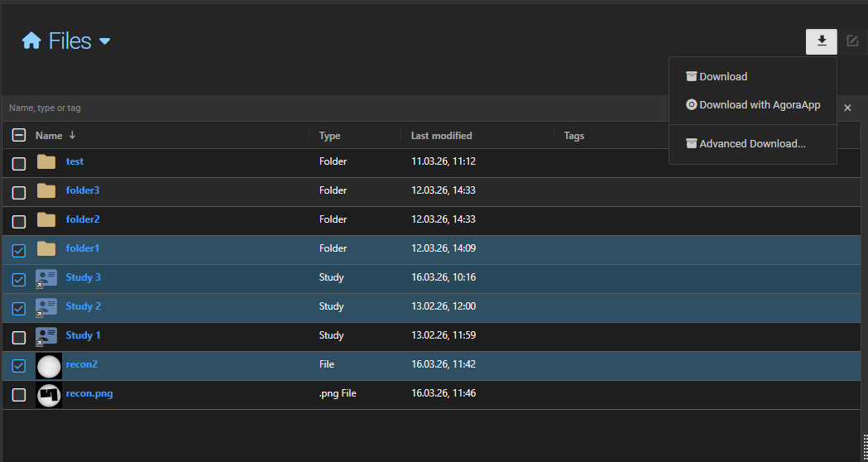Open the folder3 link
Viewport: 868px width, 462px height.
coord(83,190)
